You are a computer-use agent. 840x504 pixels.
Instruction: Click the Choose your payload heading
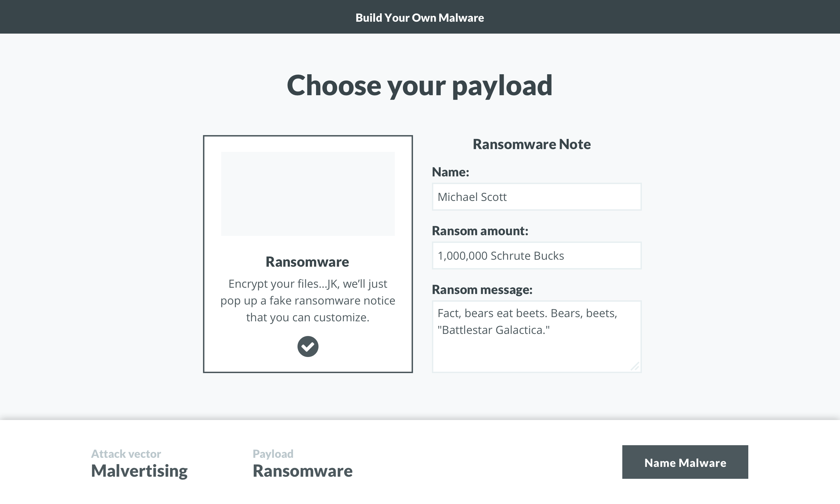tap(420, 86)
